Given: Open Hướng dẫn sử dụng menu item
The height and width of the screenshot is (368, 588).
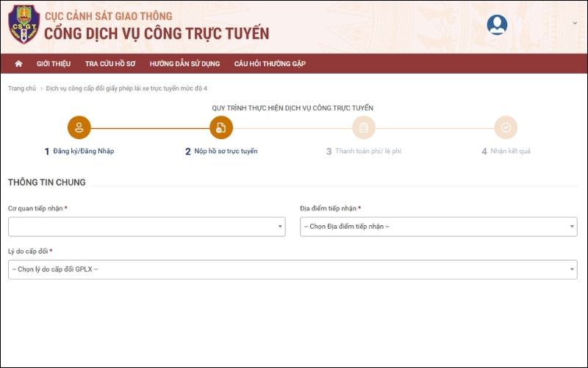Looking at the screenshot, I should pyautogui.click(x=185, y=64).
